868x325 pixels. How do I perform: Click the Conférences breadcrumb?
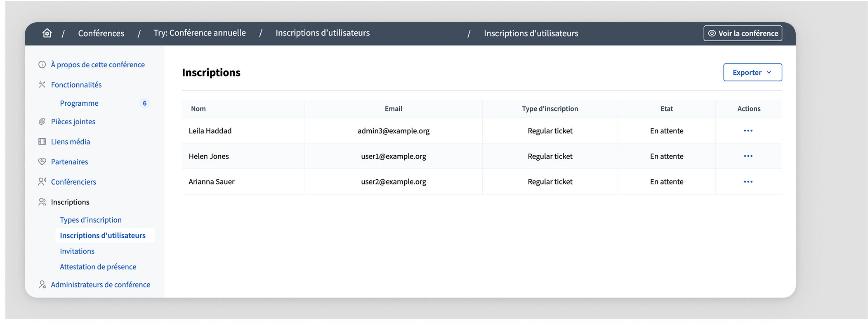[x=101, y=33]
